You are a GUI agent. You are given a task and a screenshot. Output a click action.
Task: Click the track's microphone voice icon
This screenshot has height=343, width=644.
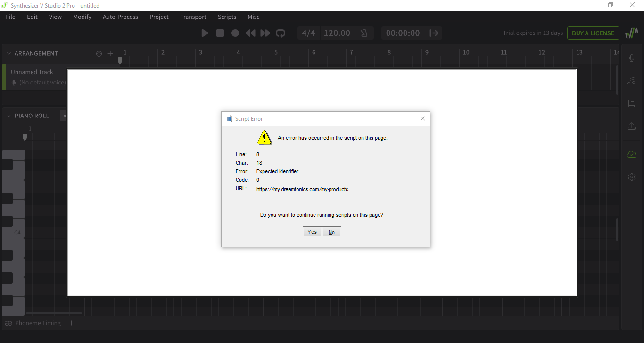point(14,83)
